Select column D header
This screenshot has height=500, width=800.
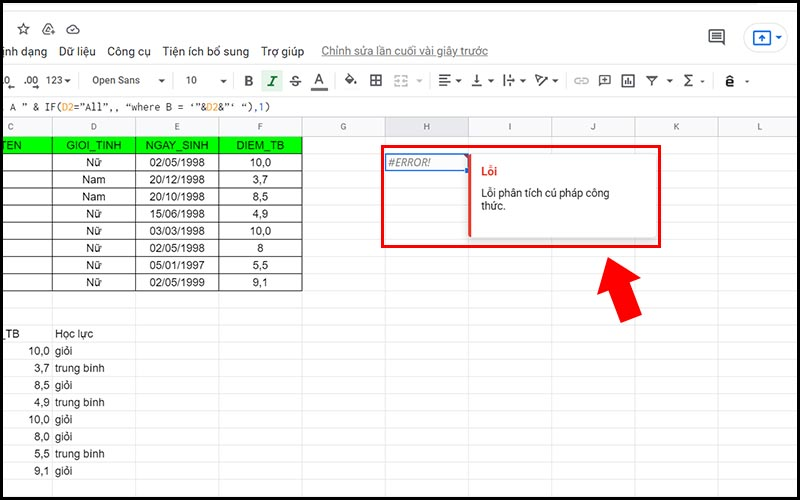coord(94,127)
